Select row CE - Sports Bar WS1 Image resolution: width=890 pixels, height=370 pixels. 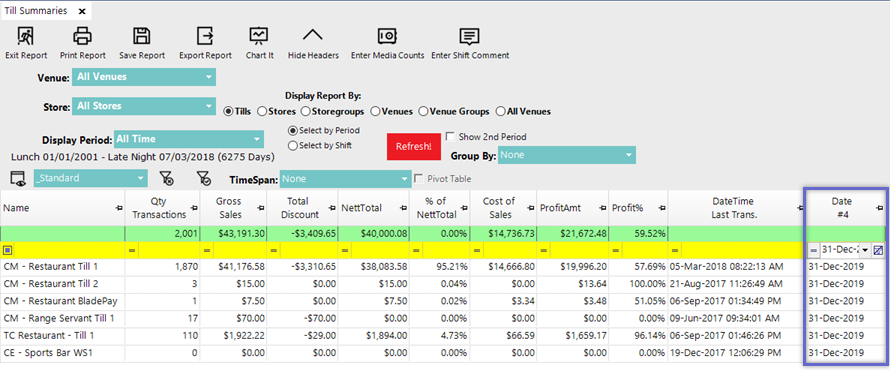coord(443,352)
